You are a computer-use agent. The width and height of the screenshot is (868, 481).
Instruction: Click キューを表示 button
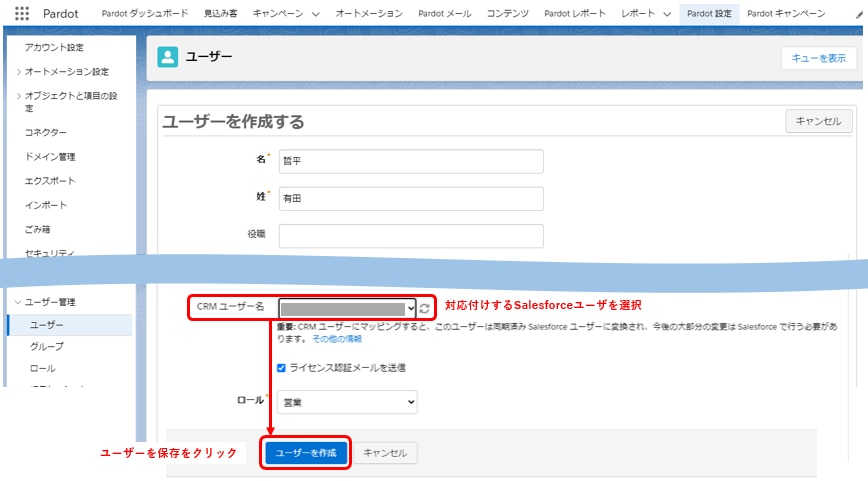pyautogui.click(x=819, y=58)
